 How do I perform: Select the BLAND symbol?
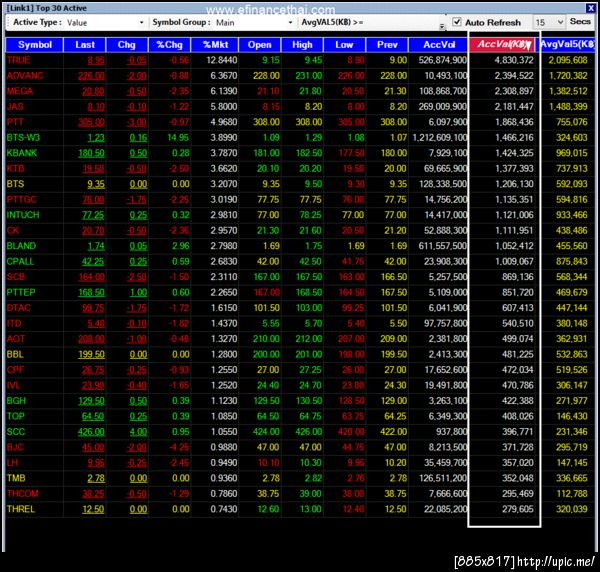(x=21, y=246)
